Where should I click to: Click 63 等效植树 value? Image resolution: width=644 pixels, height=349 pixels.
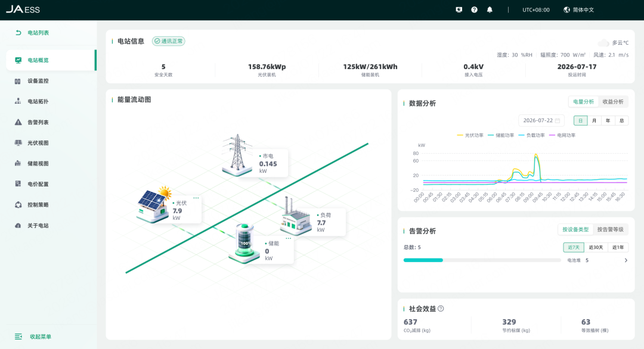coord(586,322)
